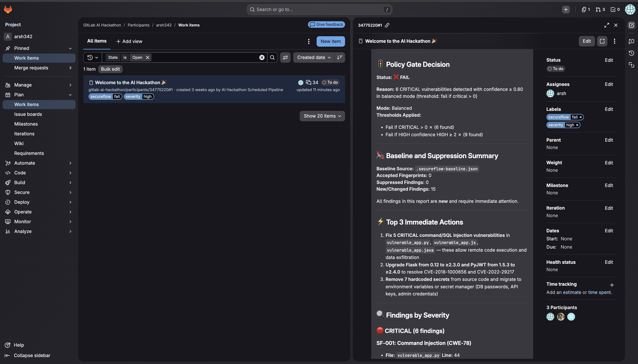The height and width of the screenshot is (364, 638).
Task: Open the To-Do list counter icon
Action: tap(615, 10)
